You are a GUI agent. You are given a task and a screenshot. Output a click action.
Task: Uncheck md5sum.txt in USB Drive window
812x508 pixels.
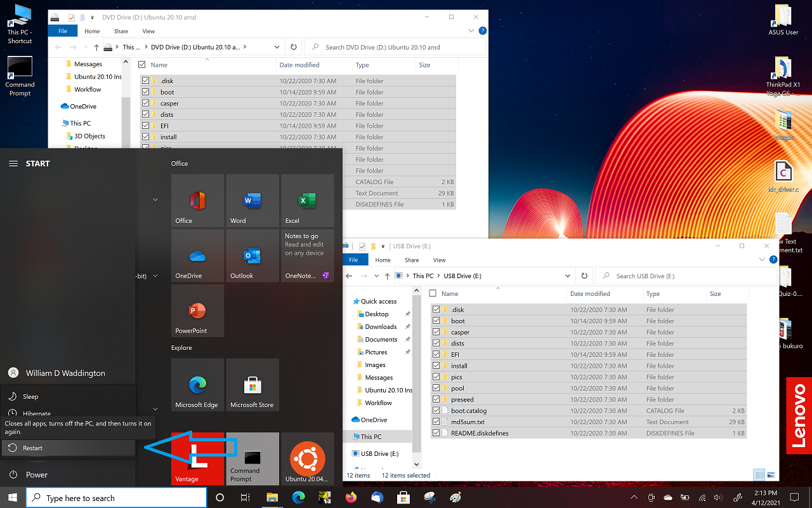pyautogui.click(x=436, y=422)
